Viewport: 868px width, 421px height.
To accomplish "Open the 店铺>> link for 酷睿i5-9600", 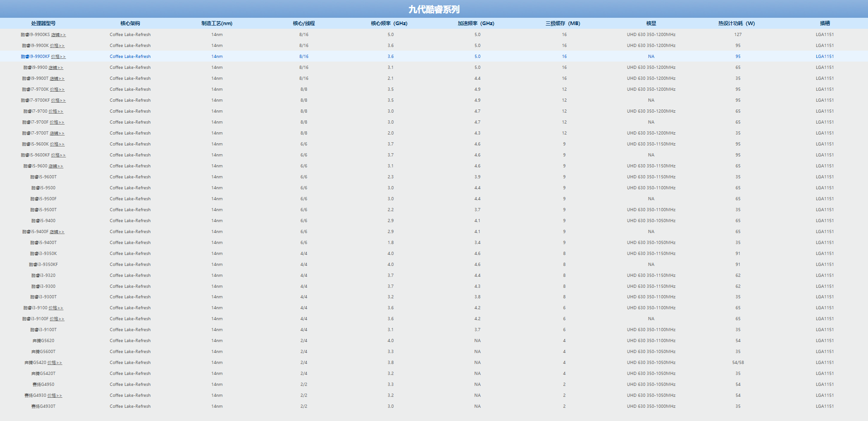I will (56, 166).
